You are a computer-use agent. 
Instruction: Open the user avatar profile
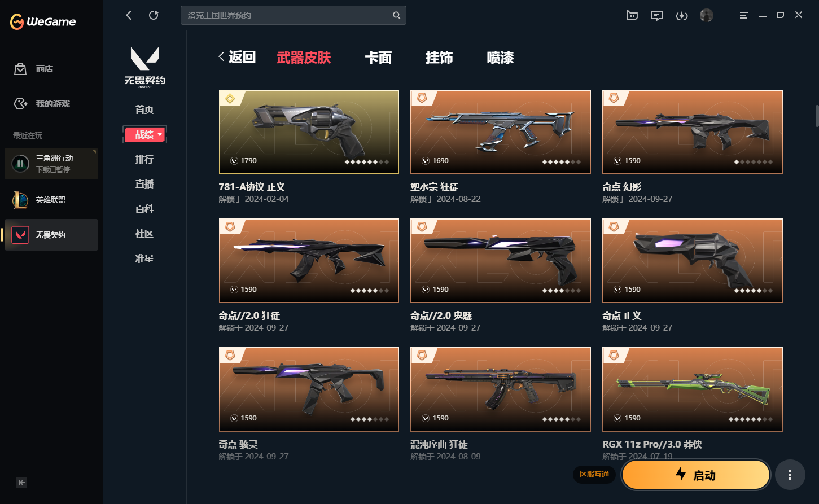(x=706, y=15)
